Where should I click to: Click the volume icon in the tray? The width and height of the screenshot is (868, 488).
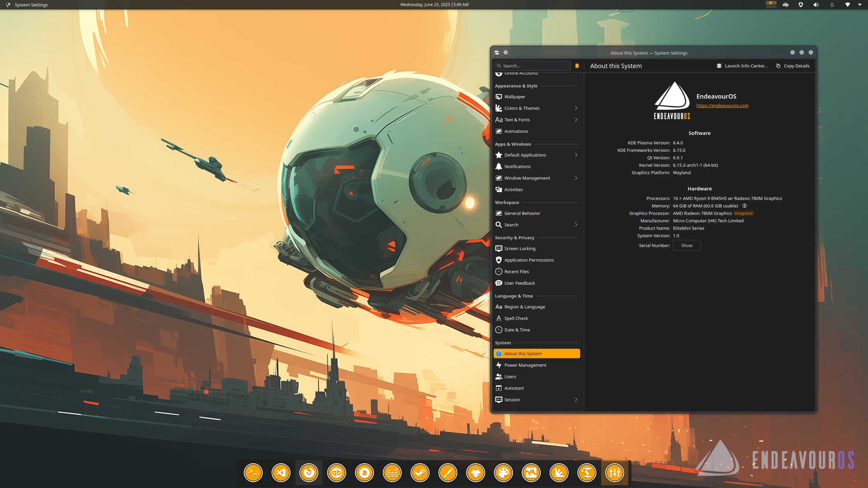(x=816, y=5)
